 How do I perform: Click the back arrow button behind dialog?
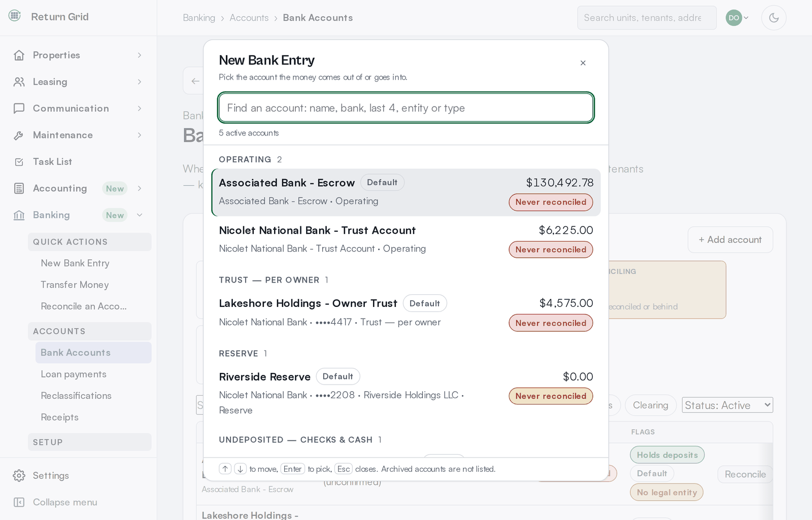[195, 81]
